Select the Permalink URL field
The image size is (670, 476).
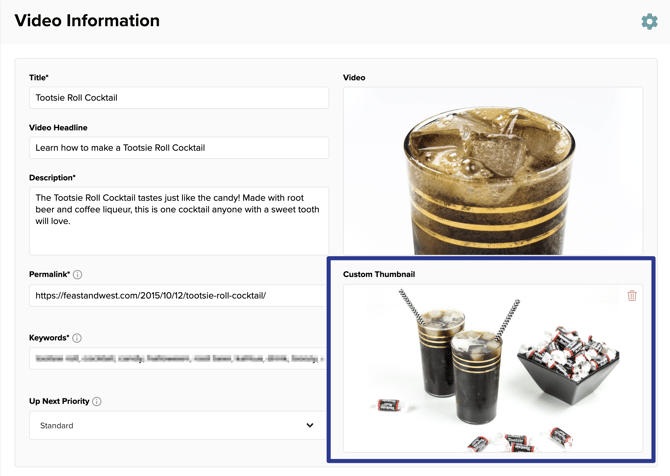(x=178, y=296)
